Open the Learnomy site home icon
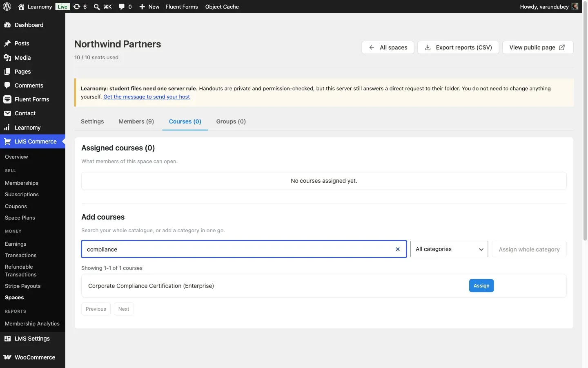The image size is (588, 368). click(21, 7)
